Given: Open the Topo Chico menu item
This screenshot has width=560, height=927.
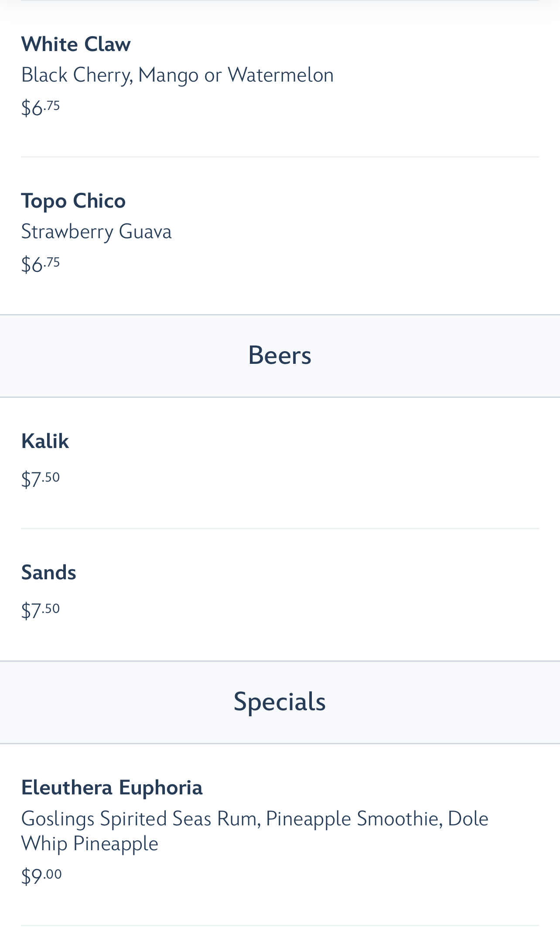Looking at the screenshot, I should coord(73,201).
